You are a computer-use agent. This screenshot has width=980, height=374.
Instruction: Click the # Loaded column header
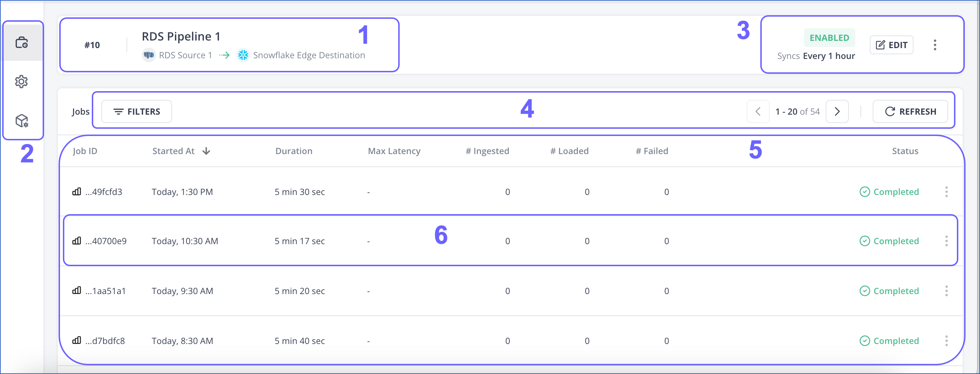click(569, 151)
